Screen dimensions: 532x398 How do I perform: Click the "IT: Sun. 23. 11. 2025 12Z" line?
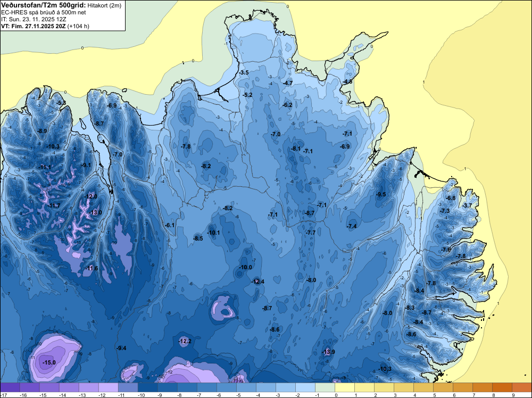tap(34, 19)
